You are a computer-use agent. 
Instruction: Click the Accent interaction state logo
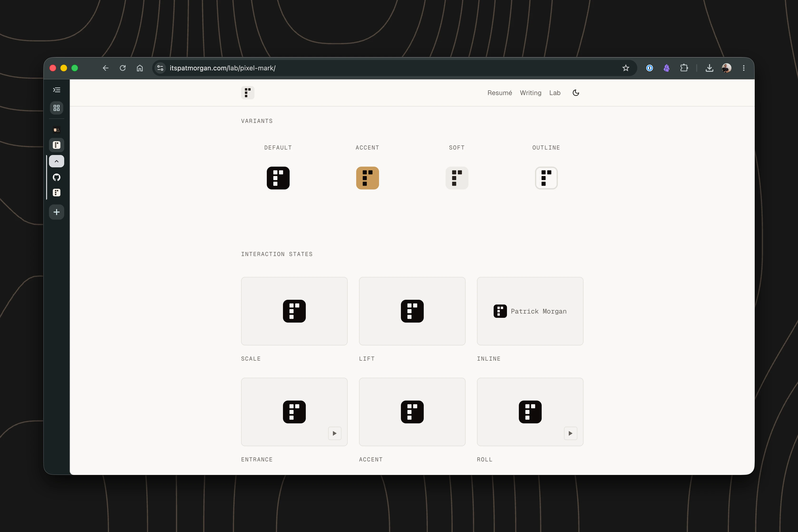click(x=412, y=412)
